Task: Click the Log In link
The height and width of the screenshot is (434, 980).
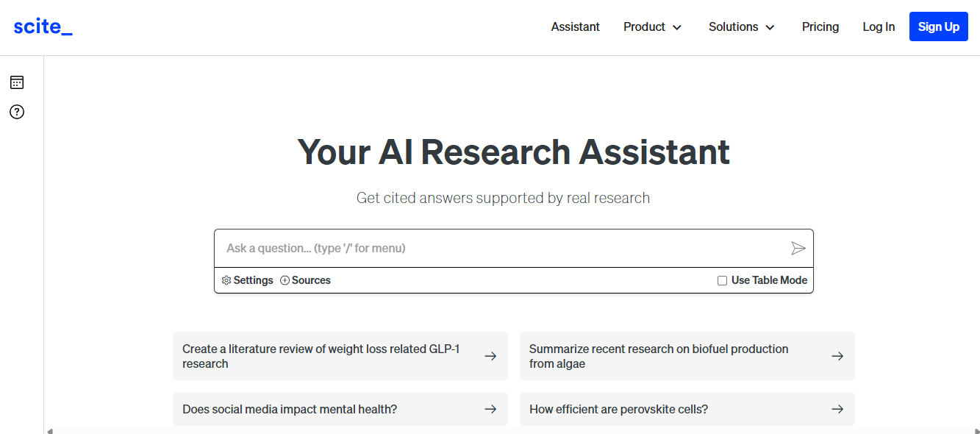Action: tap(879, 27)
